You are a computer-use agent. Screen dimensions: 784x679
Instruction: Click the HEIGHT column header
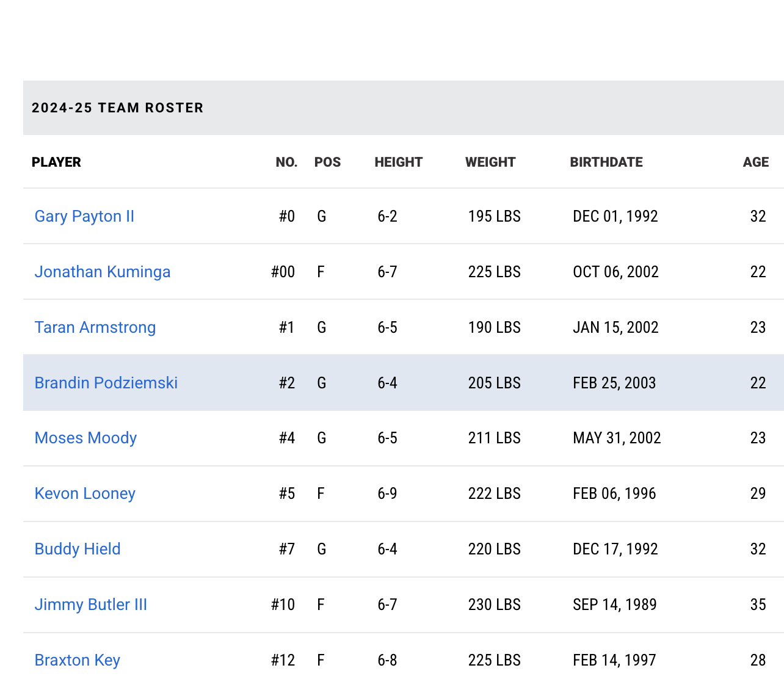[398, 162]
